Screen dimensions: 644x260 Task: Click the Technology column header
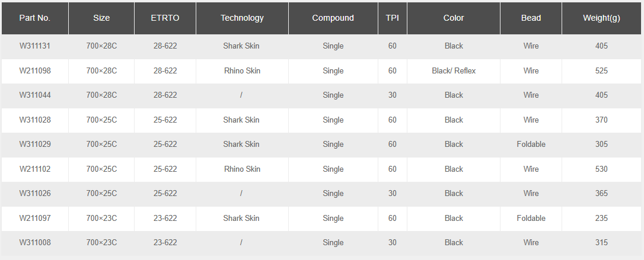tap(242, 18)
